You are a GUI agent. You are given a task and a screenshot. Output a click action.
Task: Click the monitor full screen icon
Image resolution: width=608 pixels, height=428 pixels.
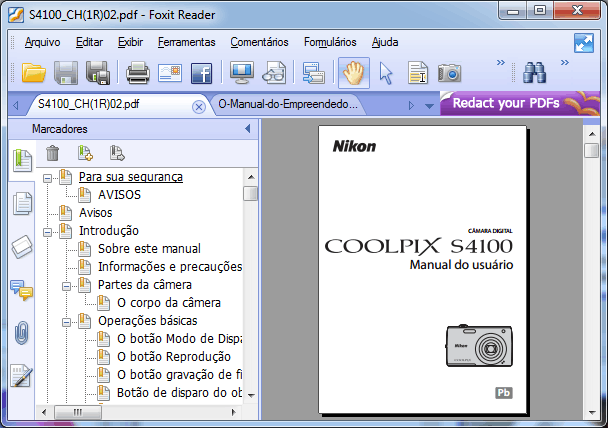(242, 73)
